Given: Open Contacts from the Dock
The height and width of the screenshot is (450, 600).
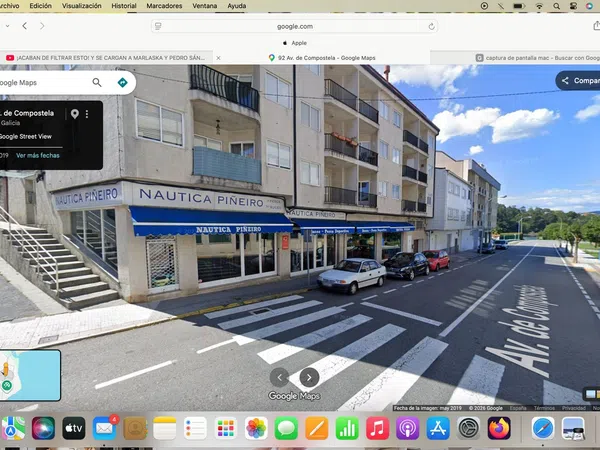Looking at the screenshot, I should point(135,428).
